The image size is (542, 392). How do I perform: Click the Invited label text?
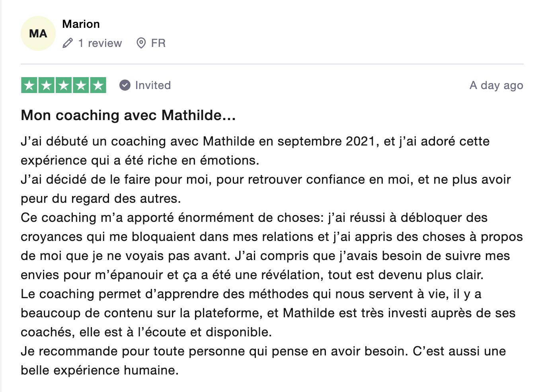[x=153, y=85]
